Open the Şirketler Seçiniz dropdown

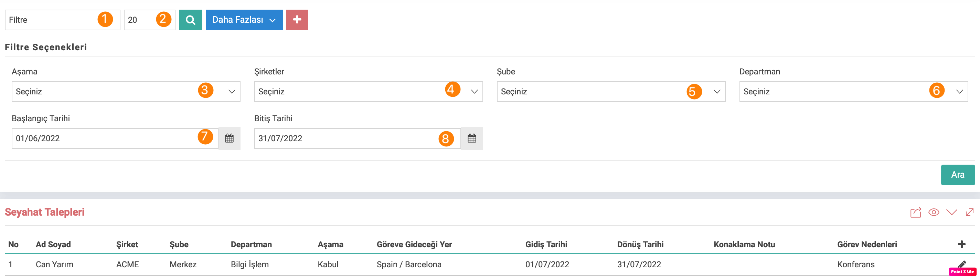[x=368, y=91]
